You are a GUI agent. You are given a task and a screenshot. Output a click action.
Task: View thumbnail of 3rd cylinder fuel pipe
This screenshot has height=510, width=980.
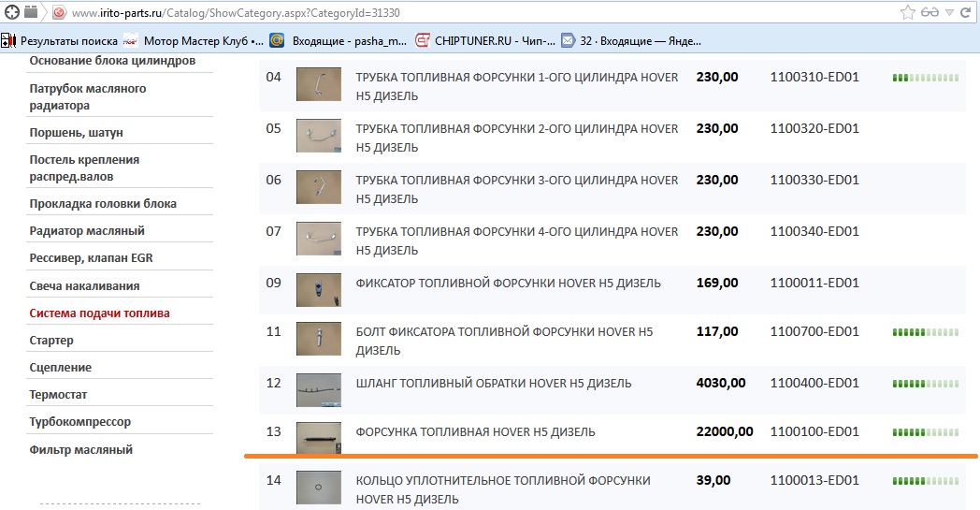click(319, 186)
